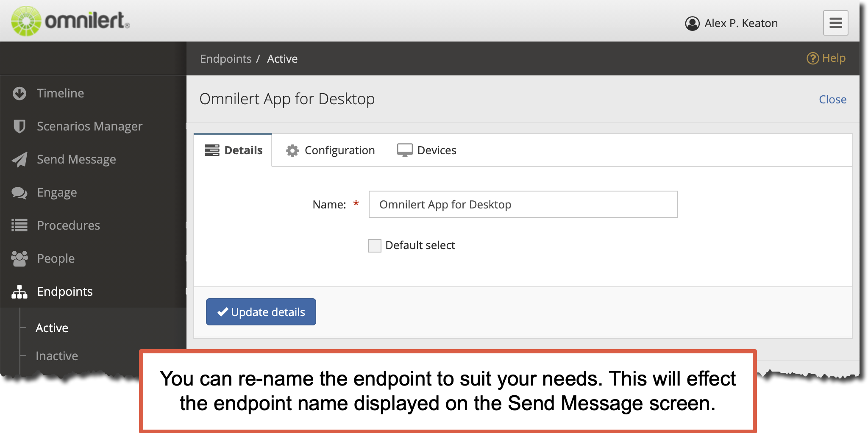Click the Default select label

(x=420, y=245)
